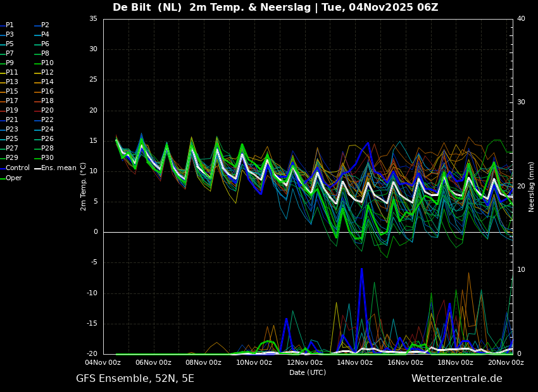The height and width of the screenshot is (392, 538).
Task: Select the green Oper legend entry
Action: click(x=14, y=178)
